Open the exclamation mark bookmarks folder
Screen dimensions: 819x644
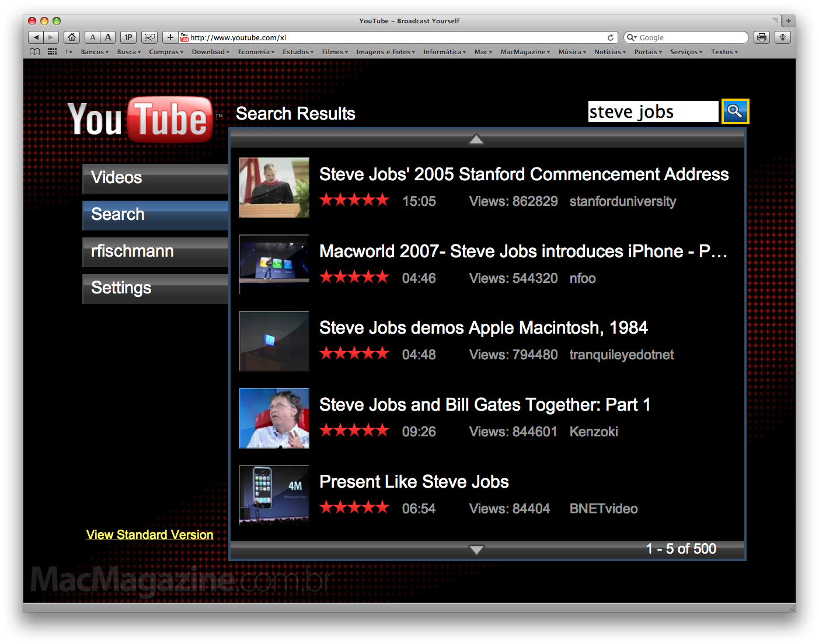point(69,52)
